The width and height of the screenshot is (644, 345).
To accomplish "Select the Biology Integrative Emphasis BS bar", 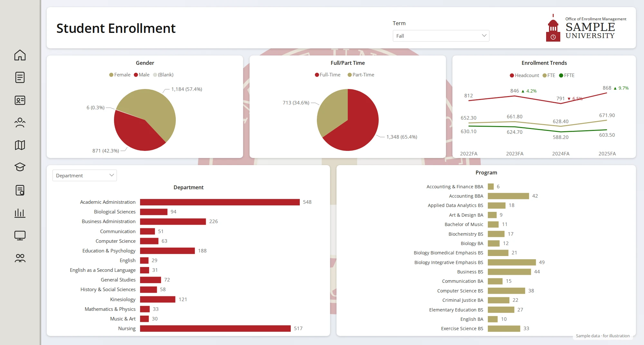I will click(512, 262).
